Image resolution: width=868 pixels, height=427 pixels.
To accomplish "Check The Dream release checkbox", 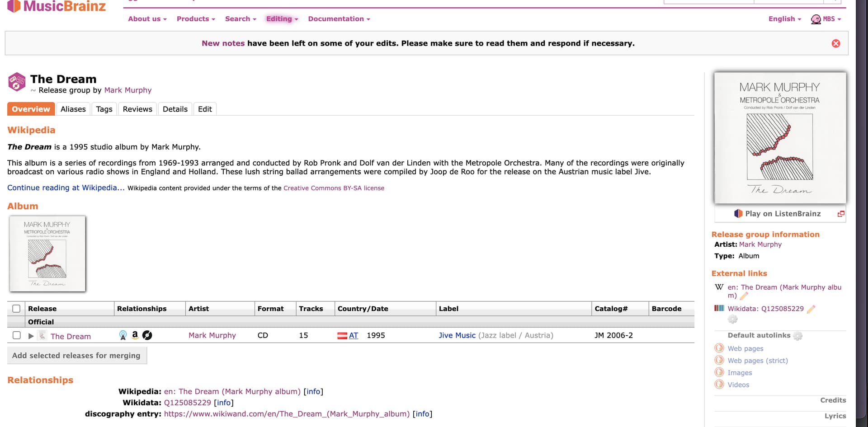I will click(16, 335).
